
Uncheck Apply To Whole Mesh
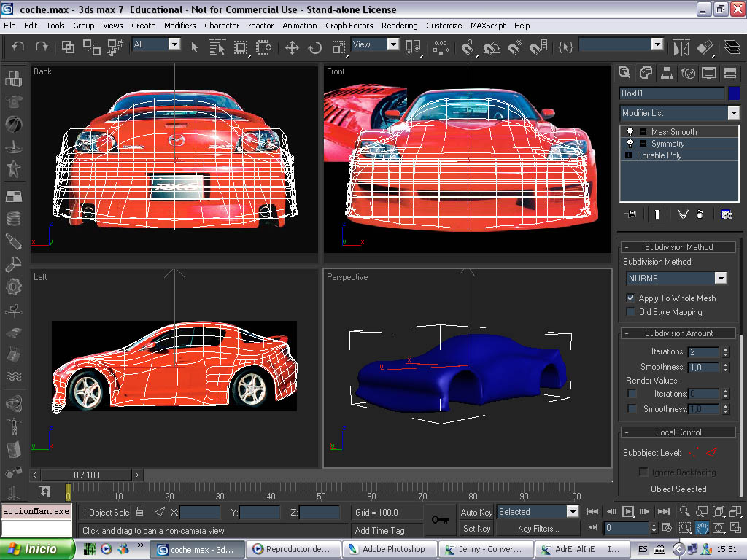[x=631, y=298]
